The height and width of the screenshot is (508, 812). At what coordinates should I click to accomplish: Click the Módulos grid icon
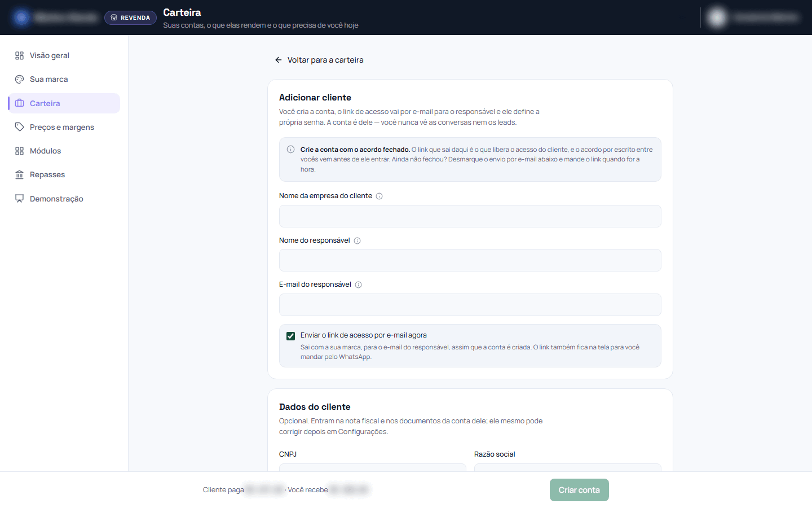[19, 151]
